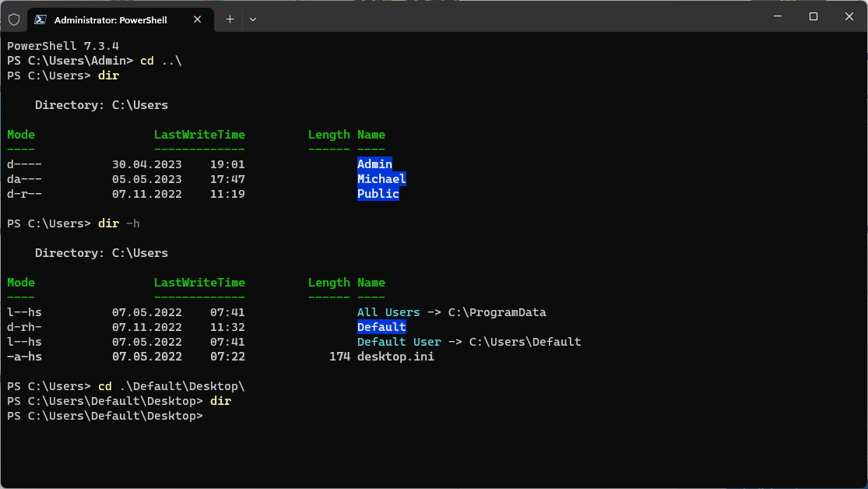Click the time 17:47 in Michael row

click(227, 179)
